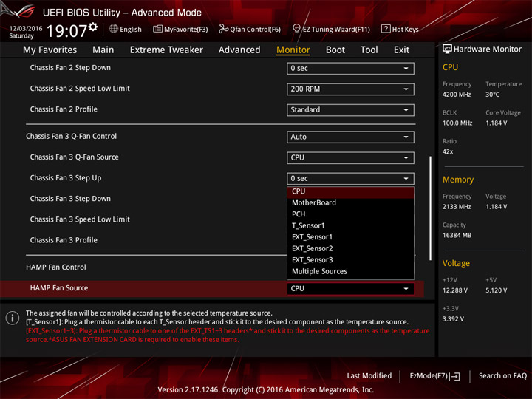Open Chassis Fan 3 Q-Fan Source dropdown
532x399 pixels.
point(350,158)
